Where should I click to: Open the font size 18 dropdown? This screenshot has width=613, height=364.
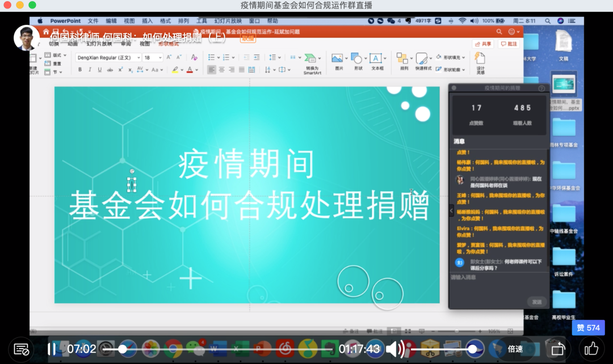tap(159, 58)
